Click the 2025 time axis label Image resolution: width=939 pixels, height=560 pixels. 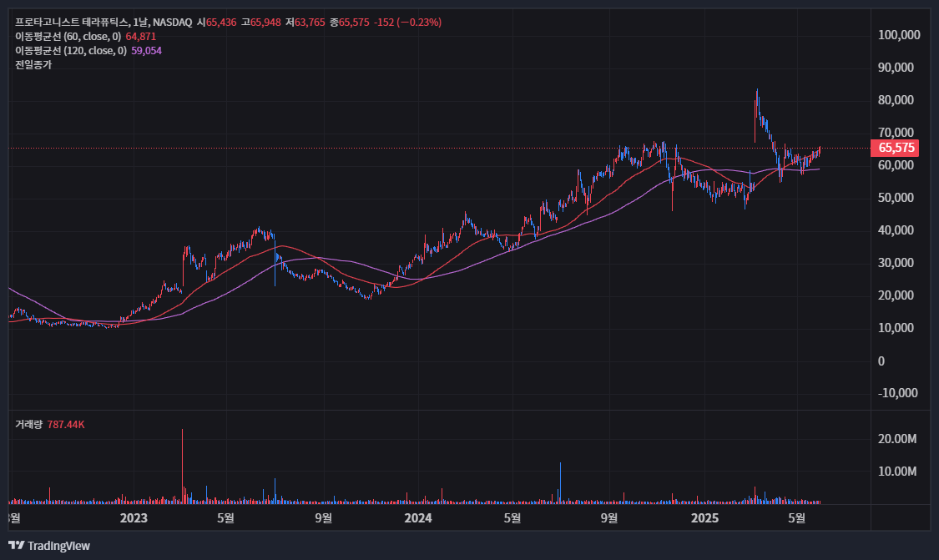tap(704, 518)
